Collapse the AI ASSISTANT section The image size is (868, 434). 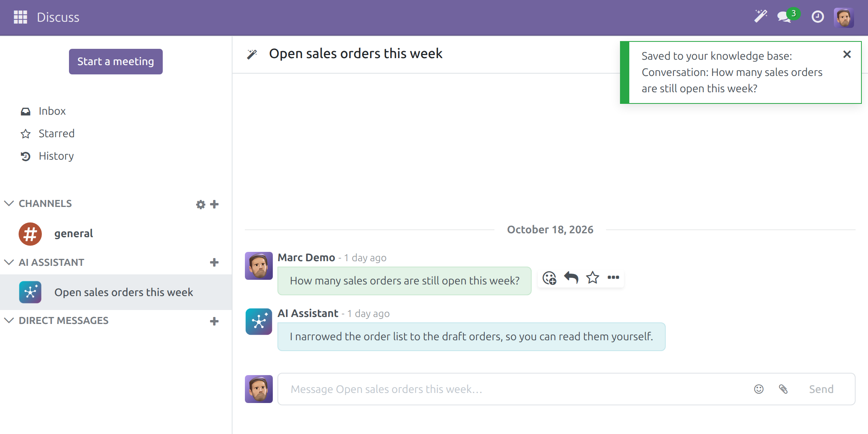point(9,262)
